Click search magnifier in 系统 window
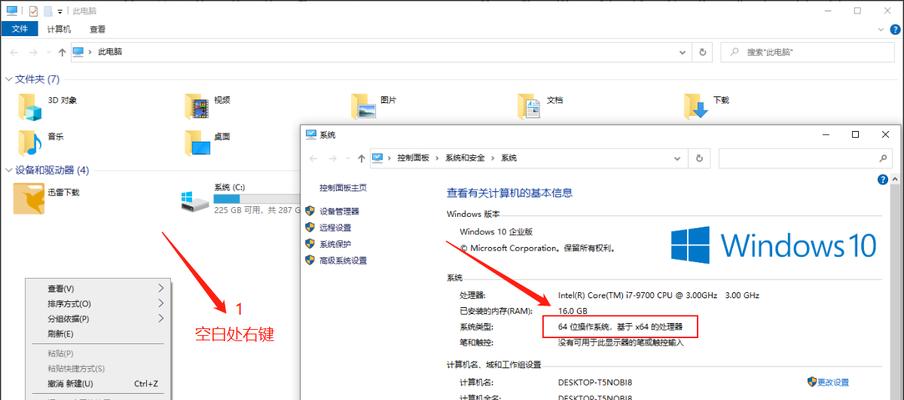 (x=882, y=158)
